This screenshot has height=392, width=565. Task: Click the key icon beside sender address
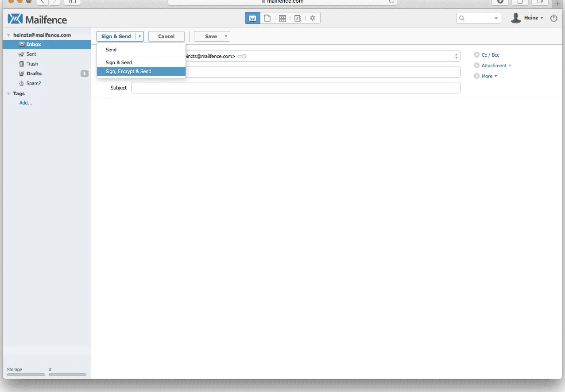[x=242, y=56]
